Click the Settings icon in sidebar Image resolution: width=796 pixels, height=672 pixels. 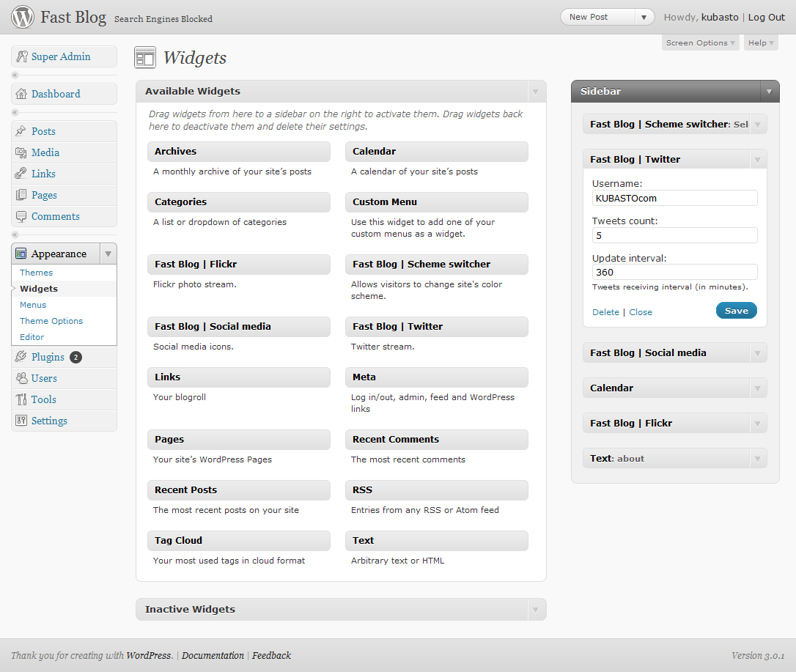pos(21,421)
